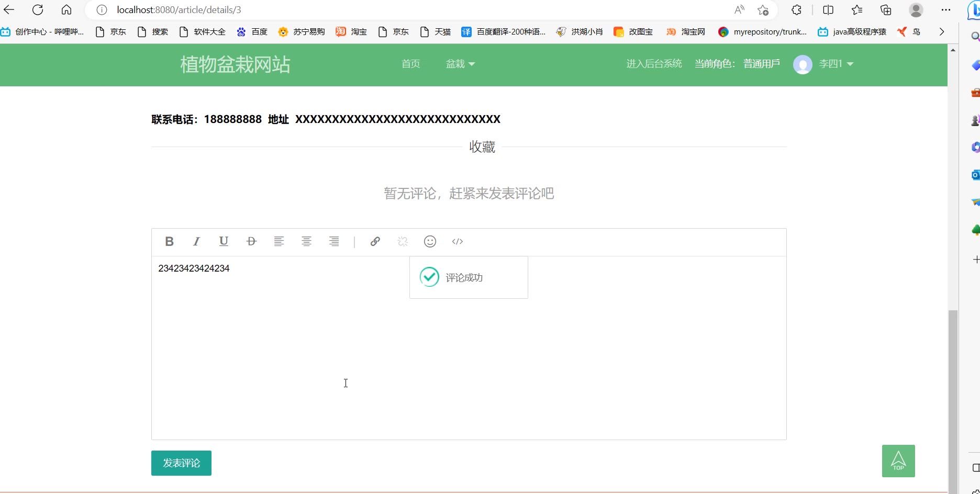Center align comment text
The image size is (980, 494).
coord(307,241)
